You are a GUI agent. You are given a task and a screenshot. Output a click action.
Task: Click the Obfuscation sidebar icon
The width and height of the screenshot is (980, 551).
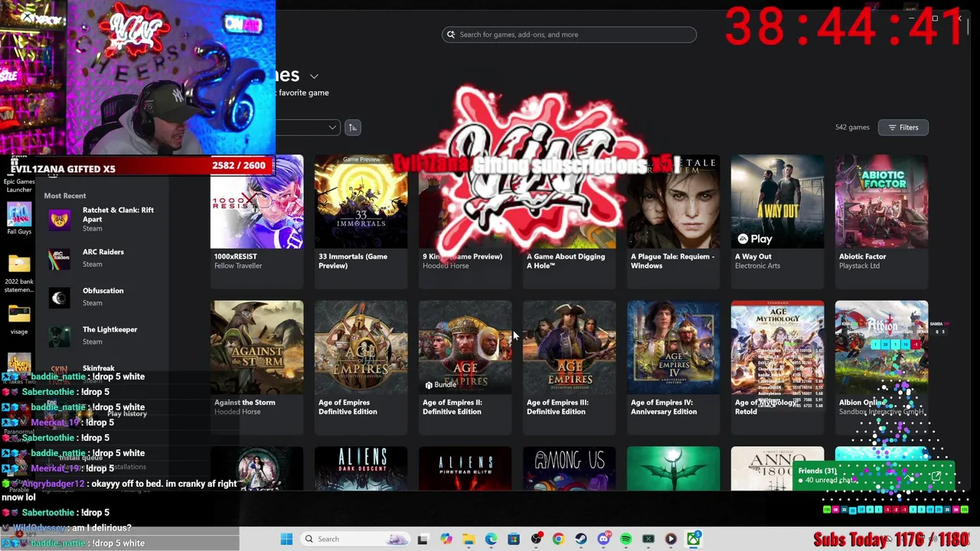pos(59,297)
